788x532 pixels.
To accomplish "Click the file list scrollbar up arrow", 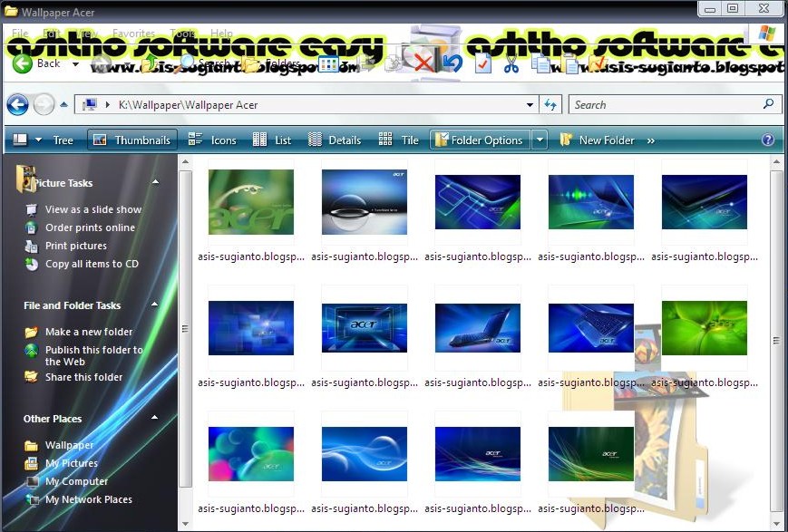I will [x=776, y=161].
